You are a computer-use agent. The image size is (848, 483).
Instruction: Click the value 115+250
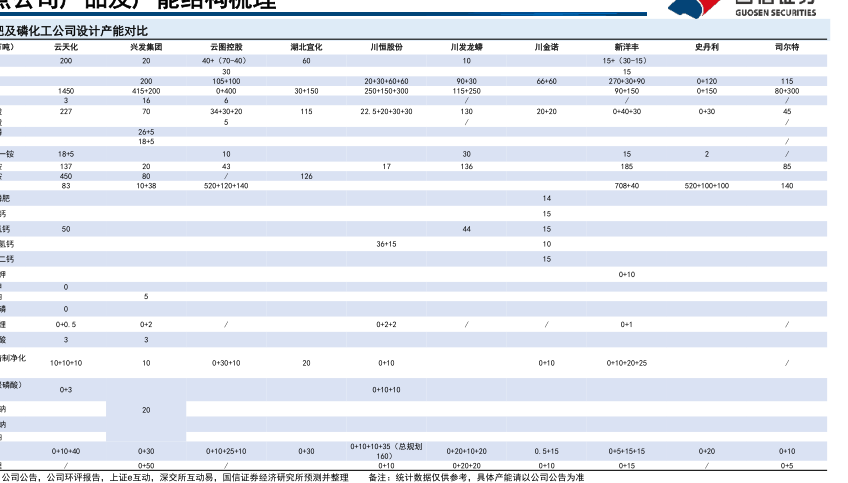[x=466, y=91]
